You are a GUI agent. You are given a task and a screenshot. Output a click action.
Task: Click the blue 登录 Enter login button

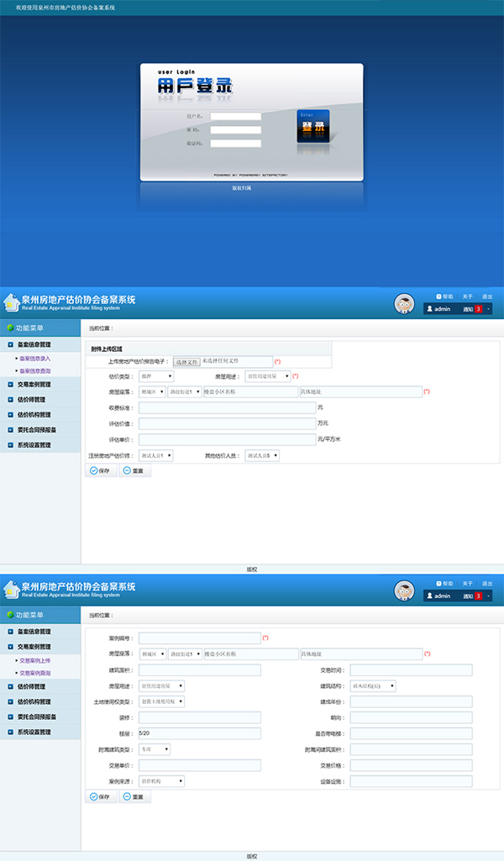pyautogui.click(x=312, y=127)
